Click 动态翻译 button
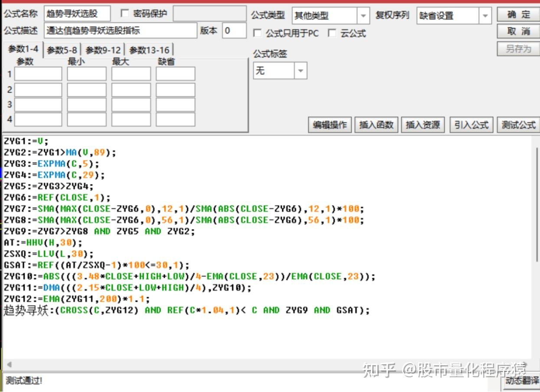540x392 pixels. tap(522, 382)
